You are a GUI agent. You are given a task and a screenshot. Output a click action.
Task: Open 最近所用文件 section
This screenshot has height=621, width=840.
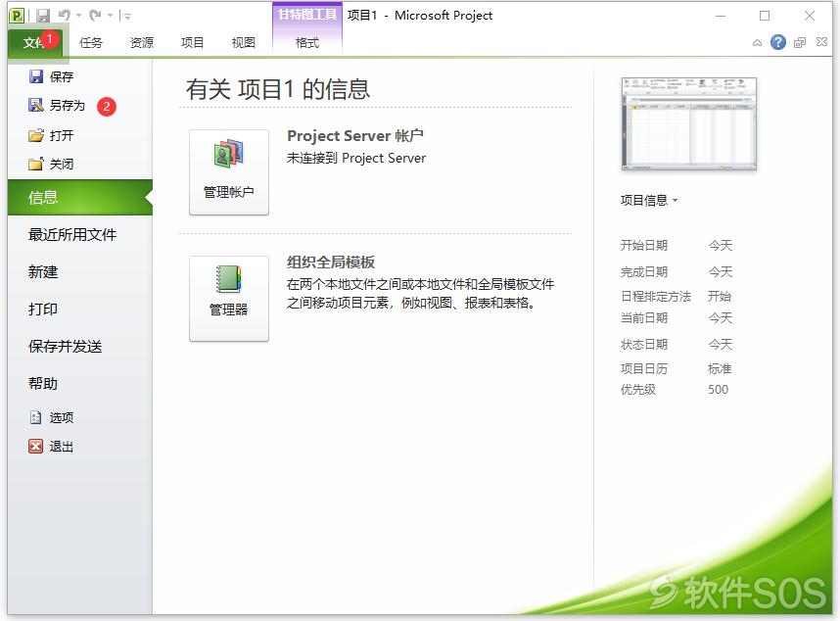pyautogui.click(x=72, y=234)
